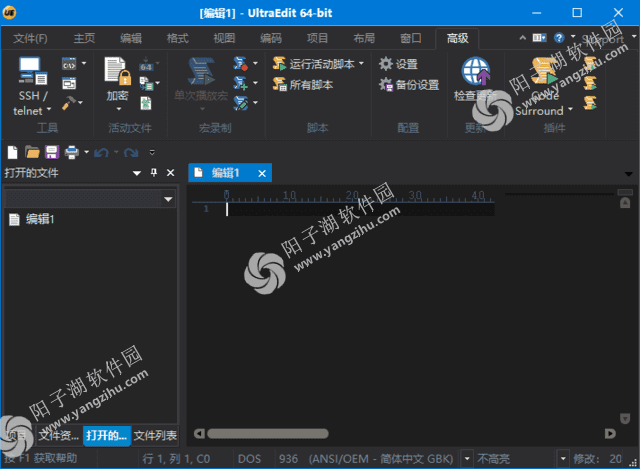Click the edit macro icon with pencil
This screenshot has width=640, height=469.
click(240, 102)
